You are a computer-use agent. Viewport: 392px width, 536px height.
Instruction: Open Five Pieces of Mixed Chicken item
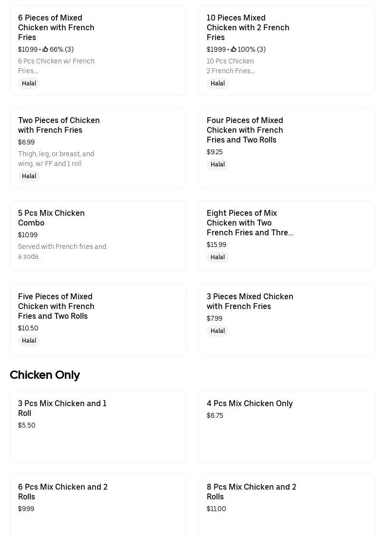(x=56, y=306)
